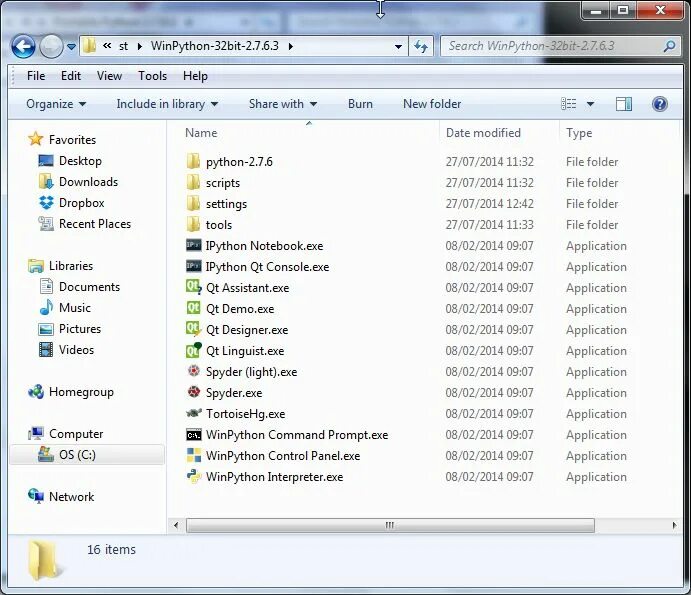
Task: Click the Forward navigation arrow
Action: click(51, 46)
